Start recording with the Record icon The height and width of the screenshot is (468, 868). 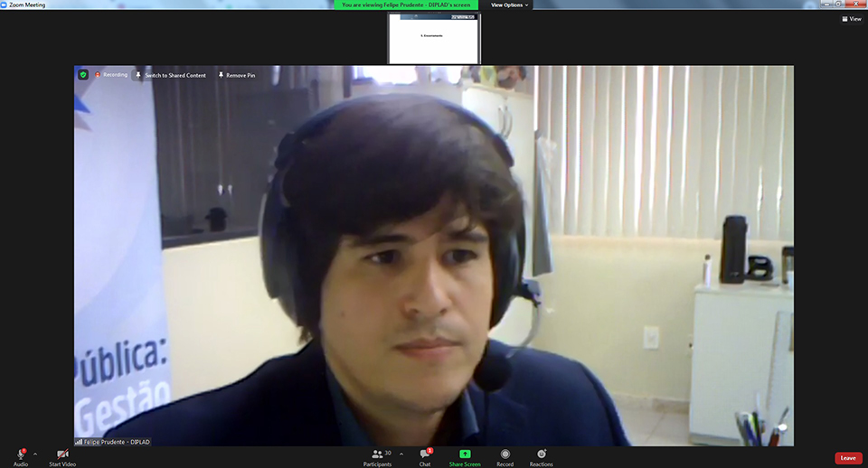[505, 454]
